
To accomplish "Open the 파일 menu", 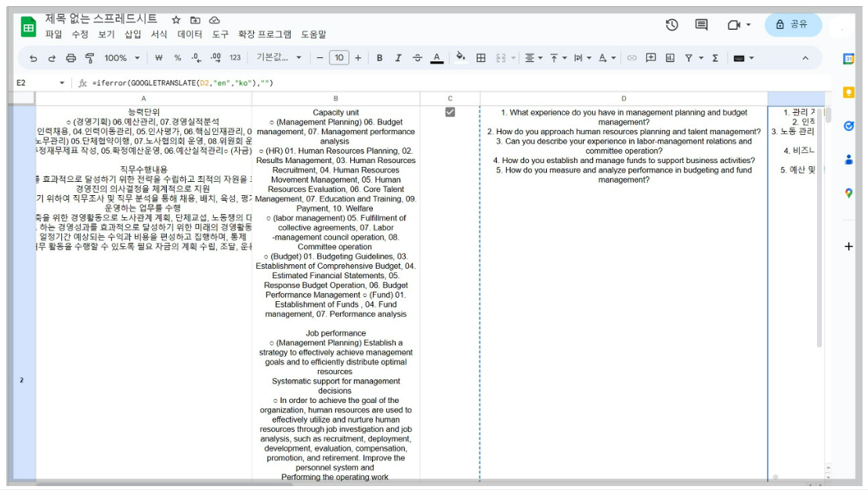I will point(54,34).
